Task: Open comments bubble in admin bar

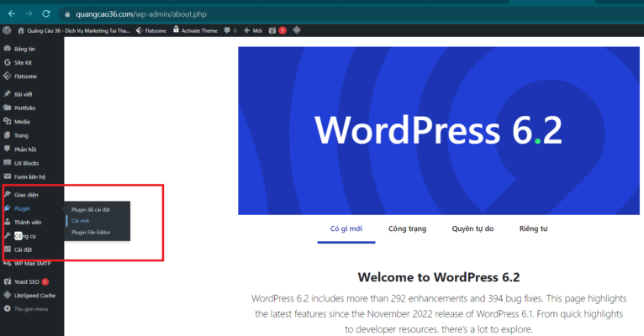Action: (x=230, y=30)
